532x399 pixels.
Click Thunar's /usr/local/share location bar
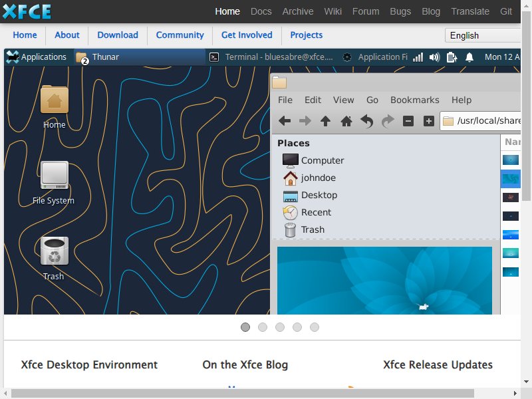pyautogui.click(x=480, y=121)
